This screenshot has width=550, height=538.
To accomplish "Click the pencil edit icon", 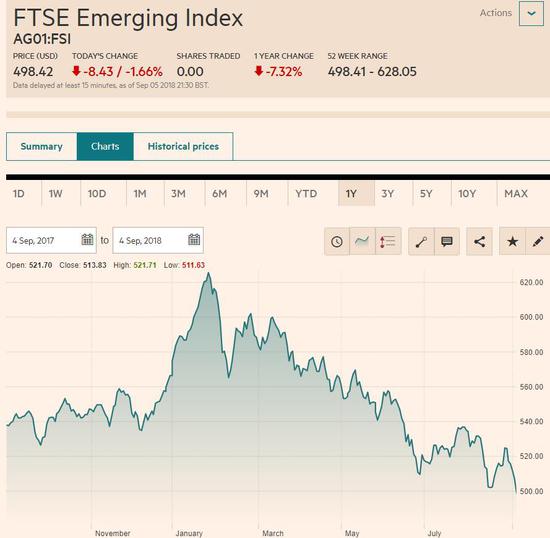I will click(x=538, y=241).
